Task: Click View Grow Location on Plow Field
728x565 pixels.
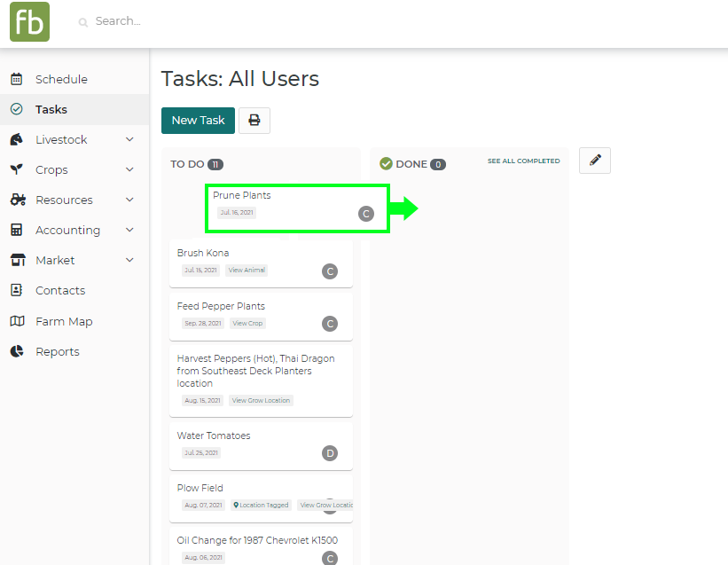Action: point(325,505)
